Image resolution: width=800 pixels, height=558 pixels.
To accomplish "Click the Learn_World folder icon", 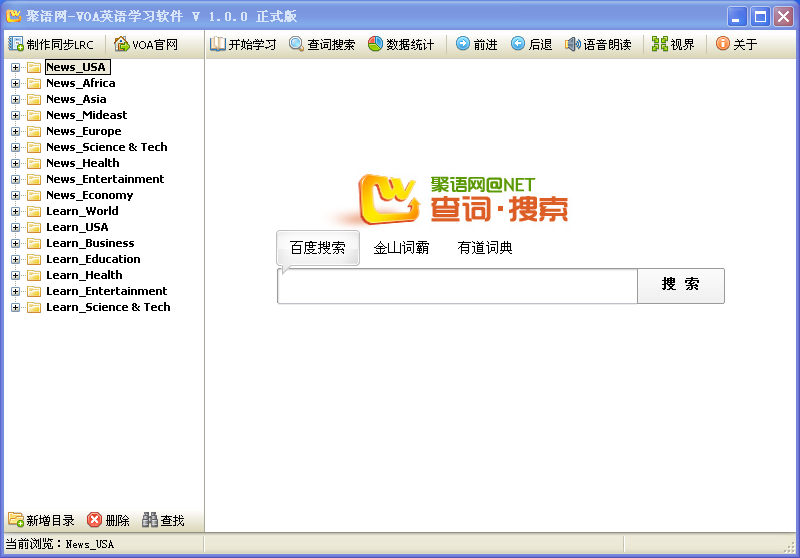I will [x=34, y=211].
